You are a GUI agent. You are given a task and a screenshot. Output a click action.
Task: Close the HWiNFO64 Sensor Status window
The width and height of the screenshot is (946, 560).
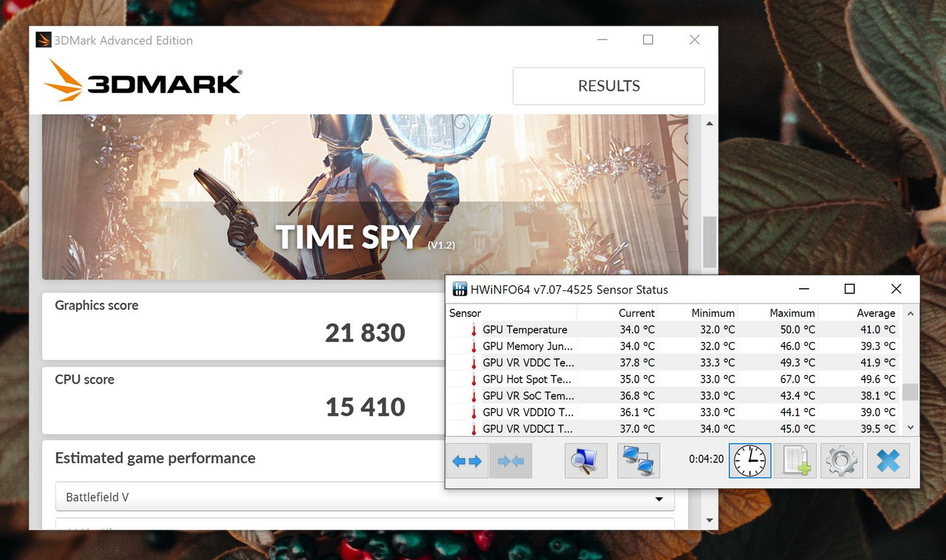pyautogui.click(x=896, y=289)
